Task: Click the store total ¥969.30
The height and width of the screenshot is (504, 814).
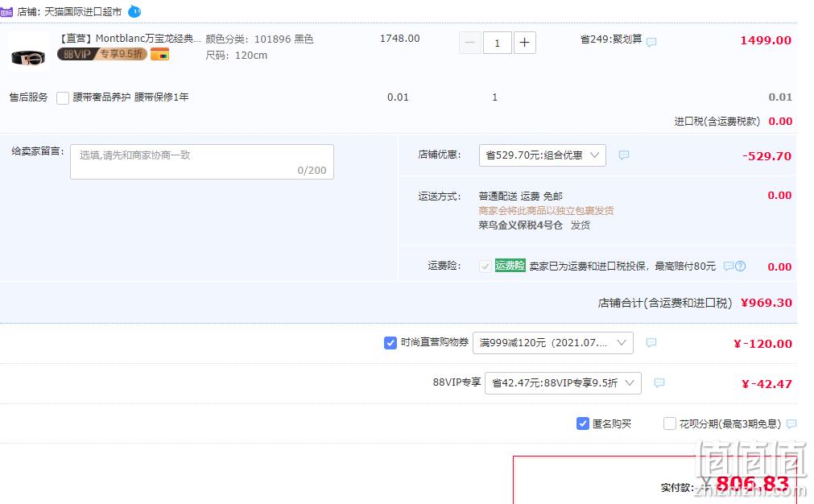Action: [x=766, y=303]
